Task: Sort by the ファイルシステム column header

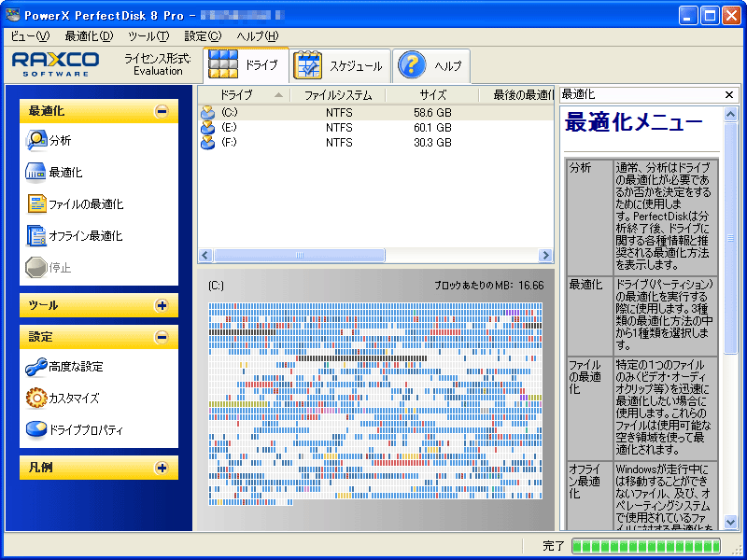Action: click(x=338, y=95)
